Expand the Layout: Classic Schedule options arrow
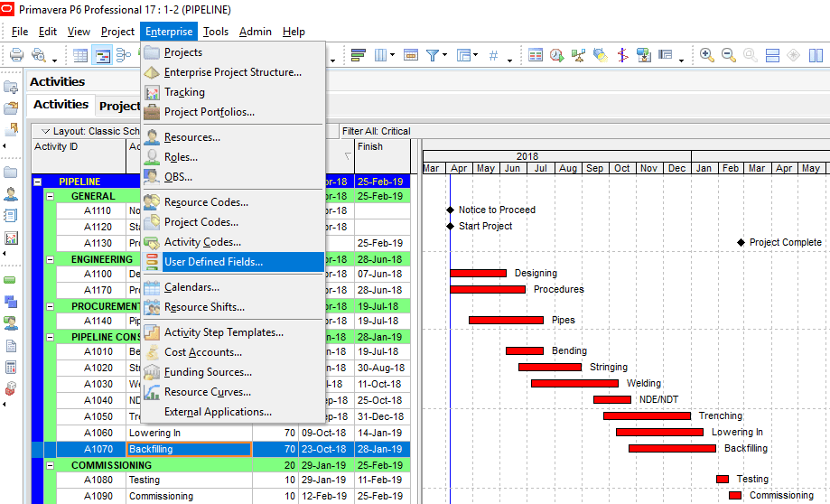This screenshot has width=830, height=504. (45, 131)
